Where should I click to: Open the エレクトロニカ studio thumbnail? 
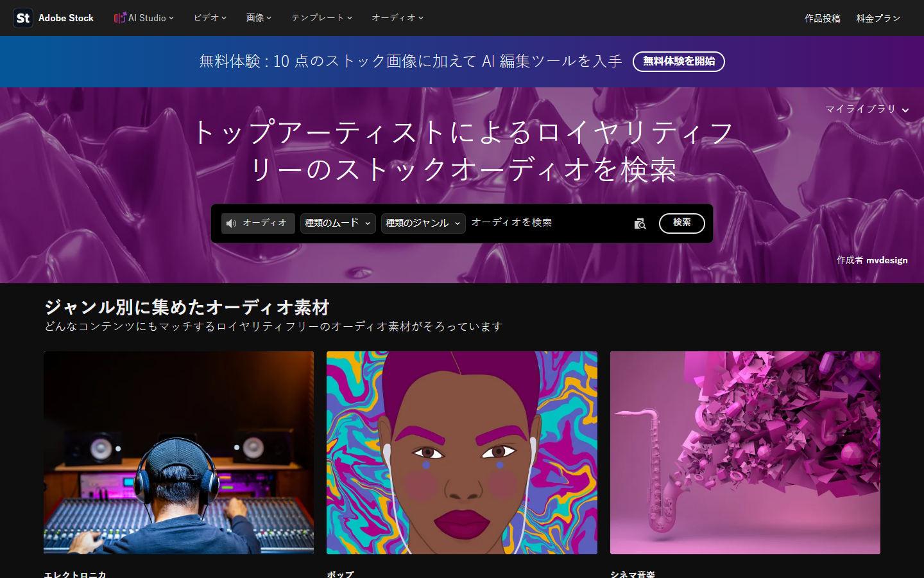pos(178,453)
